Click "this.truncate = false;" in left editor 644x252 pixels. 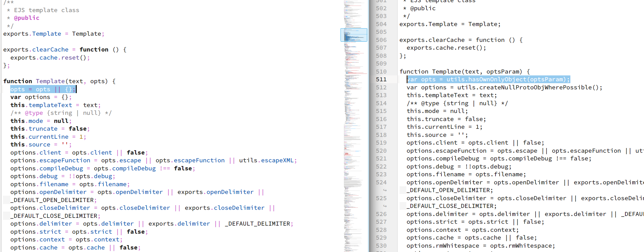tap(50, 129)
